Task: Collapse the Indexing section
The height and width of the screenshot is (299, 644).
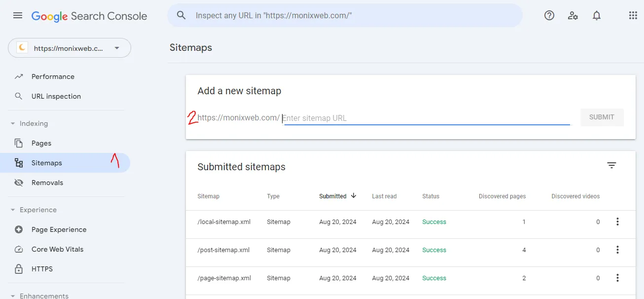Action: tap(13, 123)
